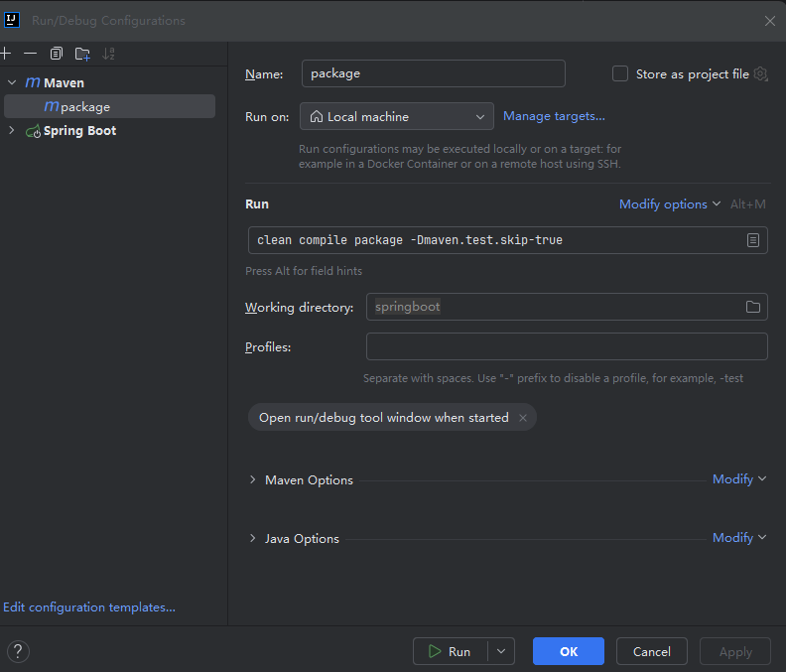
Task: Enable Store as project file checkbox
Action: coord(620,73)
